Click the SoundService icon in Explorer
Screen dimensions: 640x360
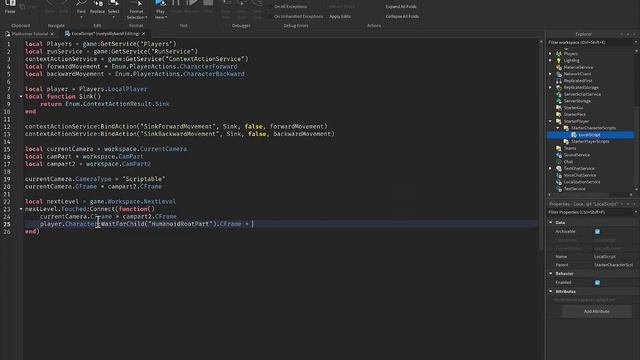point(559,155)
